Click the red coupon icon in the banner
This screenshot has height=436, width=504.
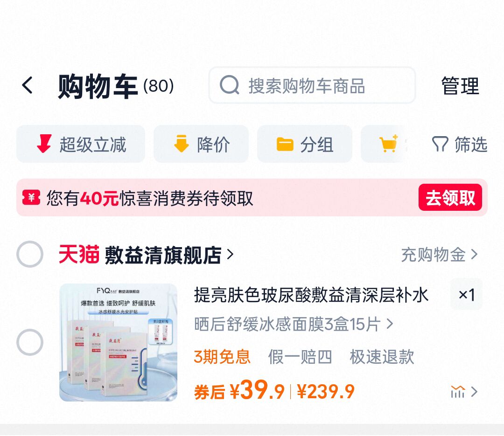pyautogui.click(x=31, y=198)
